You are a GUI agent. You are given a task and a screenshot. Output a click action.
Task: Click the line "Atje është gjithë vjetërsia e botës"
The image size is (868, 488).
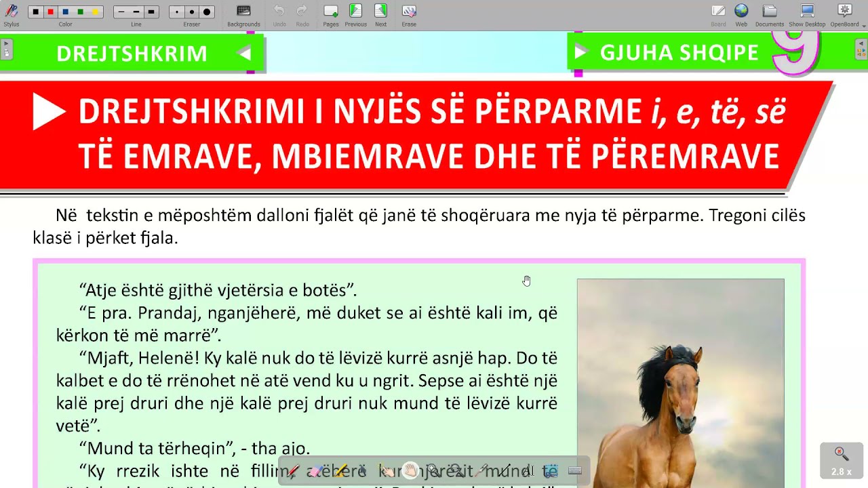(x=218, y=290)
